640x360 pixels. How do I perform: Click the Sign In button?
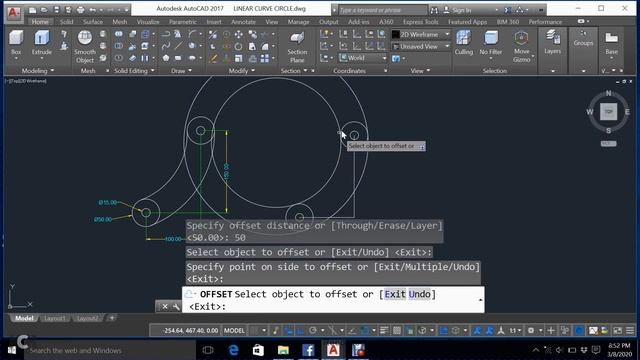coord(457,10)
